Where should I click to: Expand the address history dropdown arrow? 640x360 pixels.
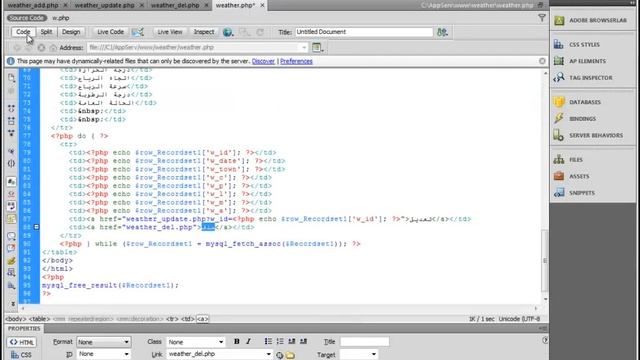(x=304, y=48)
